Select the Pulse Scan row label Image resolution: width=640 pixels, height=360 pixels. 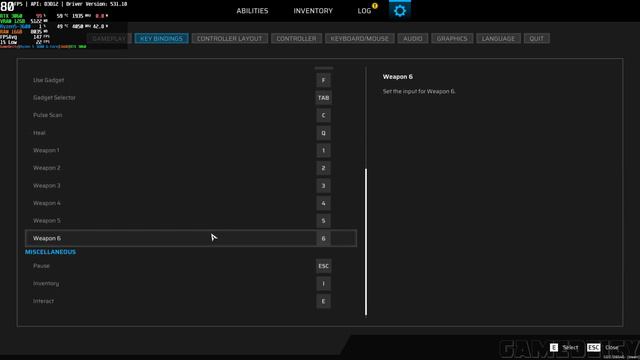pos(48,116)
